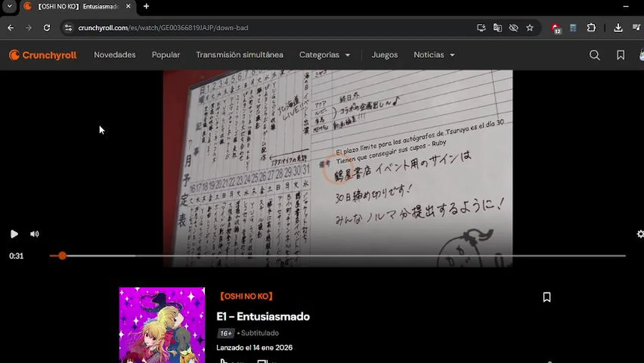Close the OSHI NO KO tab
Screen dimensions: 644x363
[128, 7]
